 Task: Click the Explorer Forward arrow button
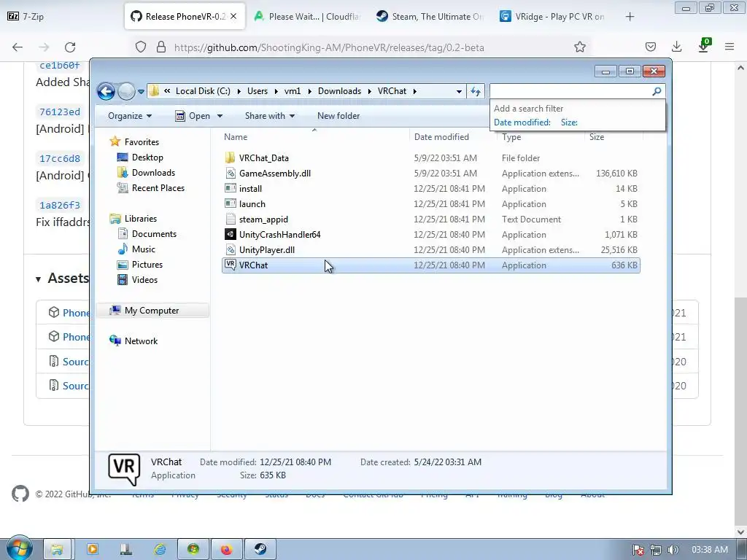pos(126,91)
